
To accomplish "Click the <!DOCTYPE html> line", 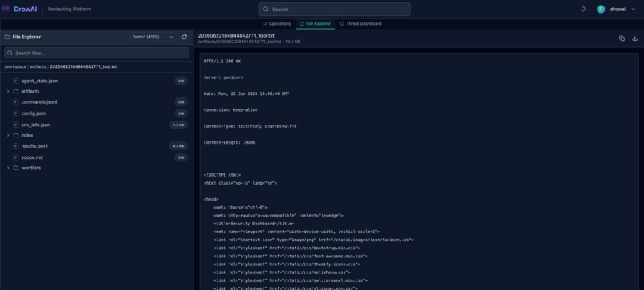I will [x=222, y=175].
